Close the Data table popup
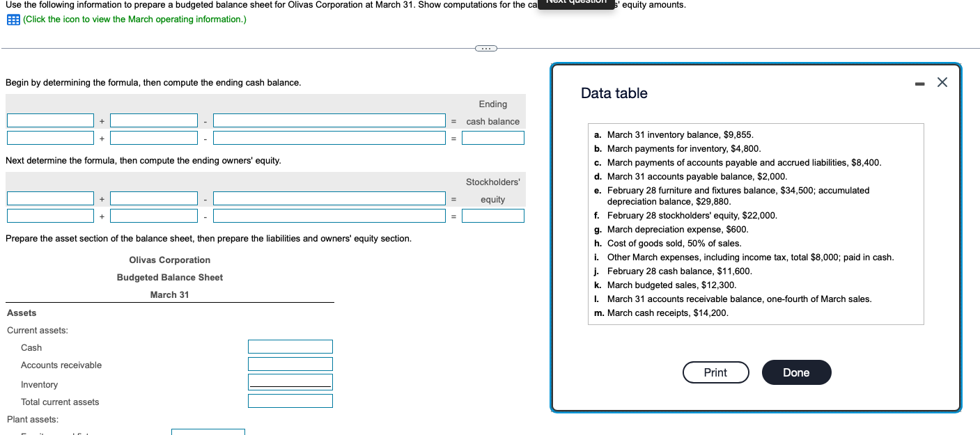The width and height of the screenshot is (980, 435). coord(942,82)
